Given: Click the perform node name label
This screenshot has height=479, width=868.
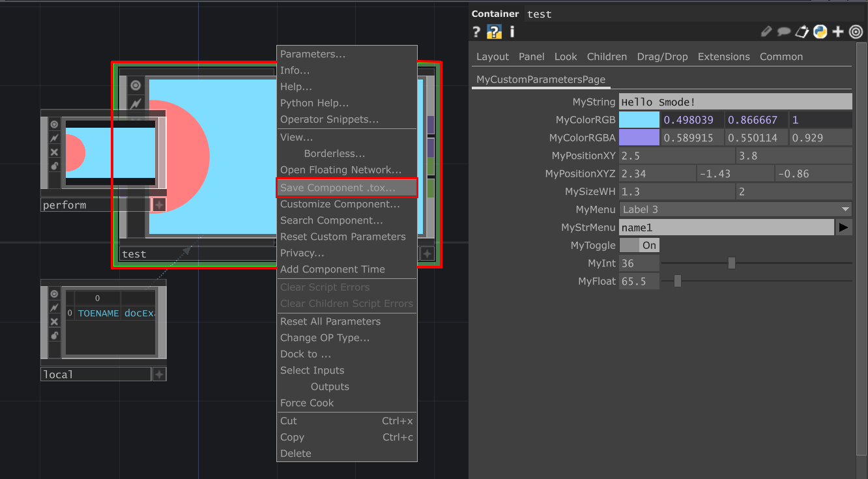Looking at the screenshot, I should [x=96, y=205].
